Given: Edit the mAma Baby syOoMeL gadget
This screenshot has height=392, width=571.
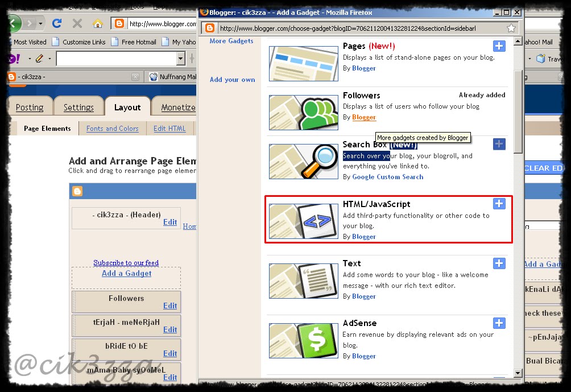Looking at the screenshot, I should (169, 377).
